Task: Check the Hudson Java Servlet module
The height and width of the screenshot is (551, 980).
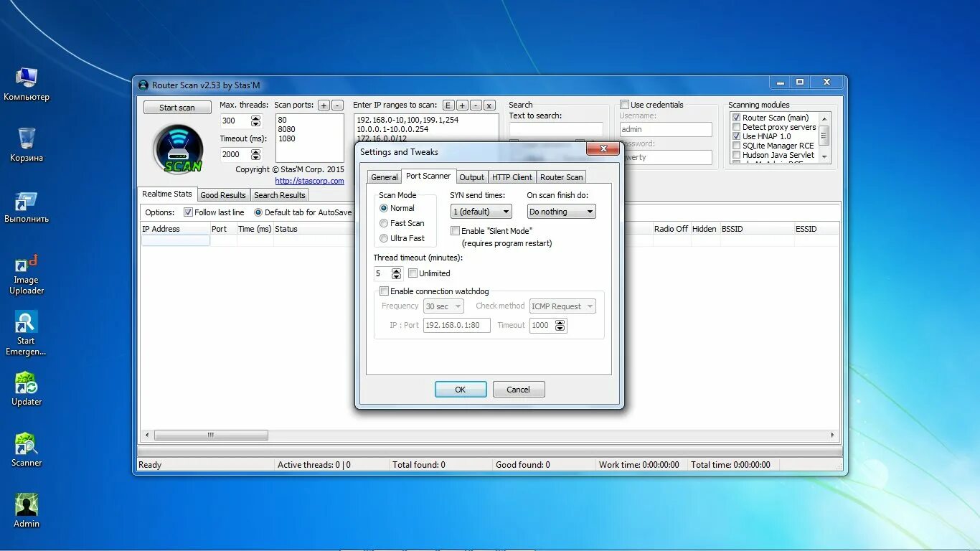Action: tap(736, 155)
